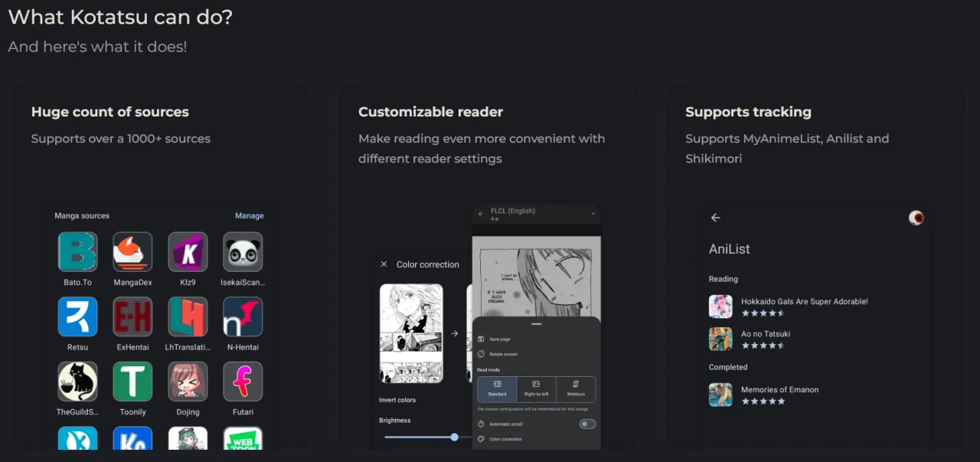Click the Save page option

[500, 339]
